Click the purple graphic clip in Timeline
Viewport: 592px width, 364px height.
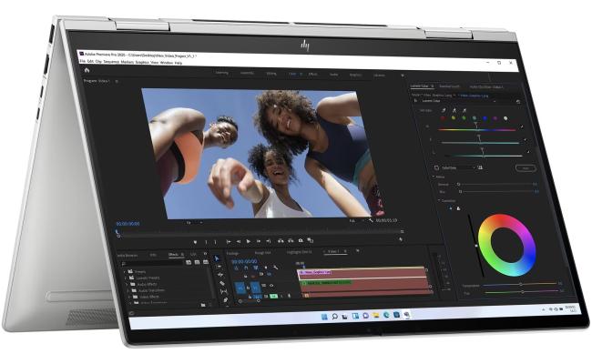click(x=315, y=272)
